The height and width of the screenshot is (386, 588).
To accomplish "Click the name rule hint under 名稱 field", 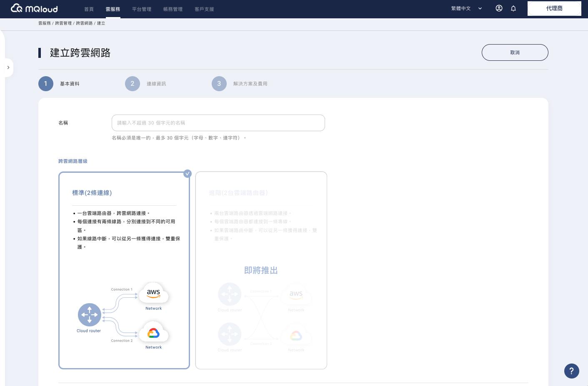I will (179, 138).
